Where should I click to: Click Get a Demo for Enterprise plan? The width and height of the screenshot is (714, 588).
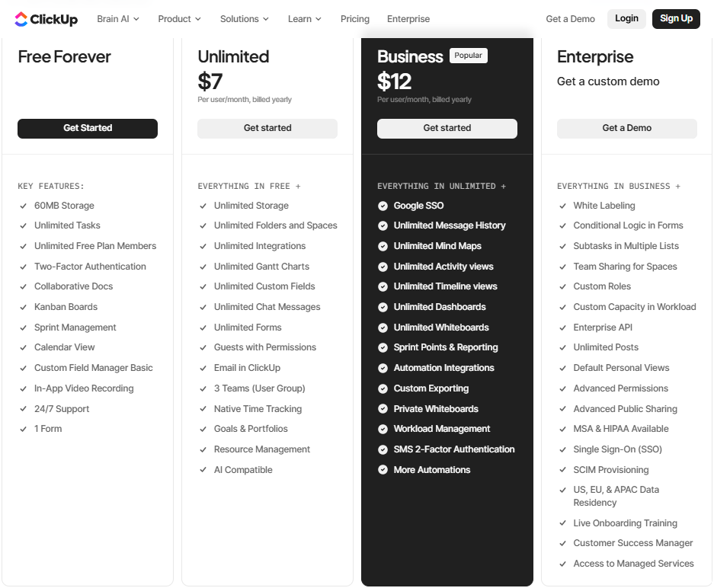[x=626, y=129]
